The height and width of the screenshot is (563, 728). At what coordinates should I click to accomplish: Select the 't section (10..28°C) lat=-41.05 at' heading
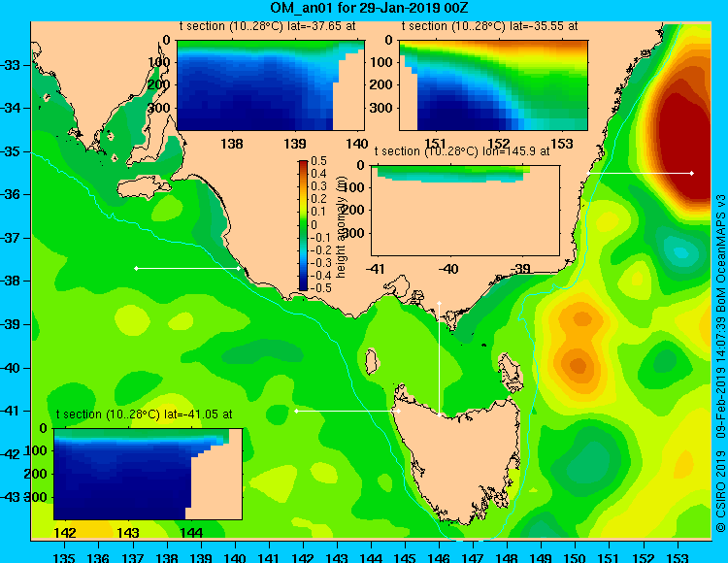click(x=144, y=414)
